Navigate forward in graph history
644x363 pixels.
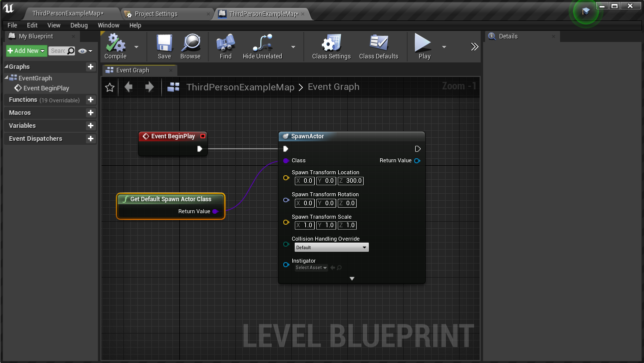click(149, 87)
